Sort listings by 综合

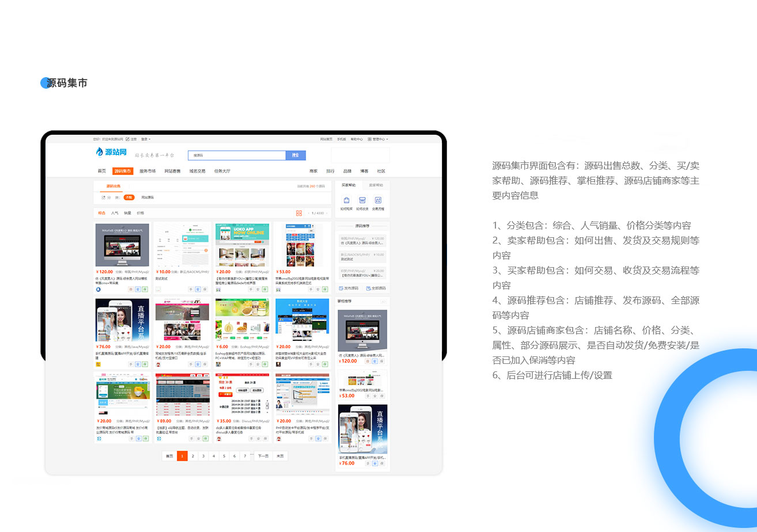(101, 213)
